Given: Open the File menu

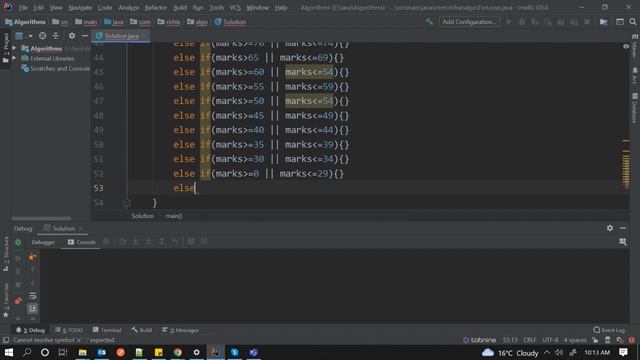Looking at the screenshot, I should 23,7.
